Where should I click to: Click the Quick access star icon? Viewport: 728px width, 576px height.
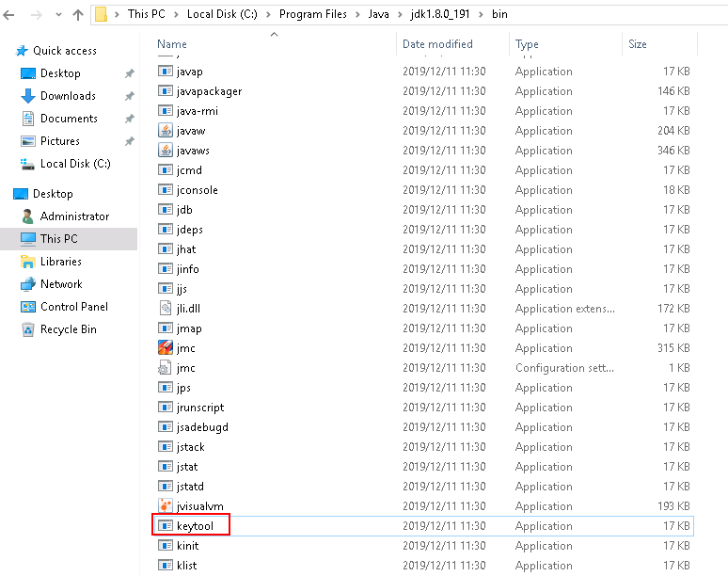click(x=22, y=51)
